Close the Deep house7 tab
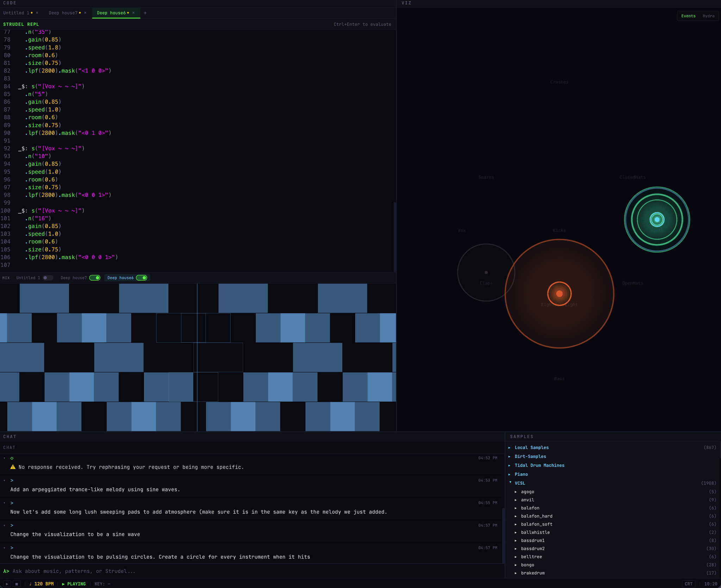The width and height of the screenshot is (721, 588). (85, 13)
